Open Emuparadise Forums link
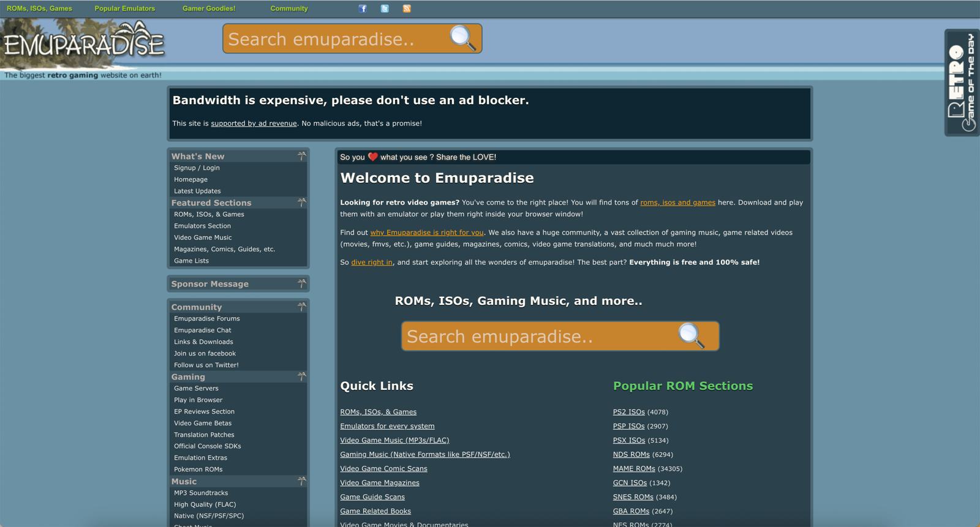This screenshot has width=980, height=527. click(x=207, y=319)
